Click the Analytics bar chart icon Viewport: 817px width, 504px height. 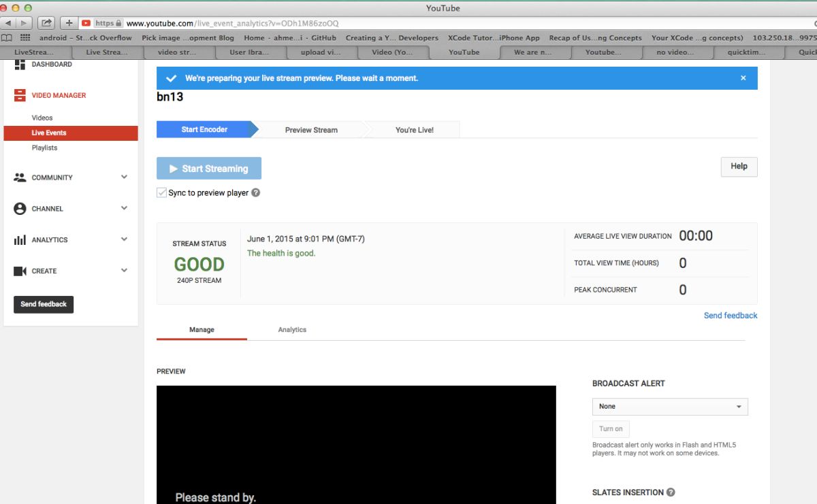pyautogui.click(x=20, y=240)
